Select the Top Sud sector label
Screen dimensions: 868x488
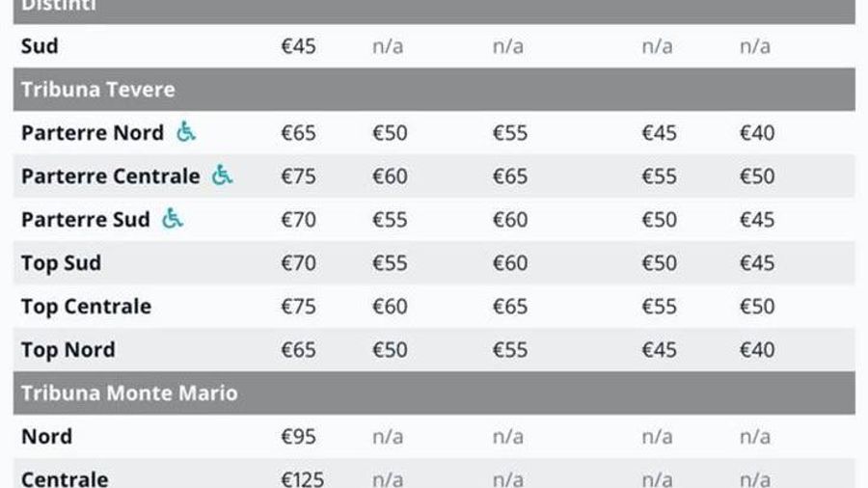pos(61,263)
